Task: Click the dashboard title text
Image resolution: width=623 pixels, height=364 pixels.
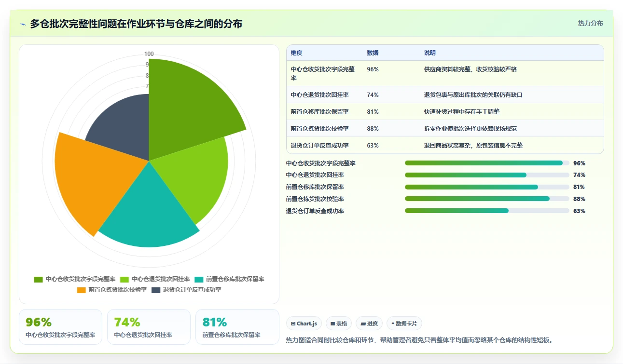Action: [136, 24]
